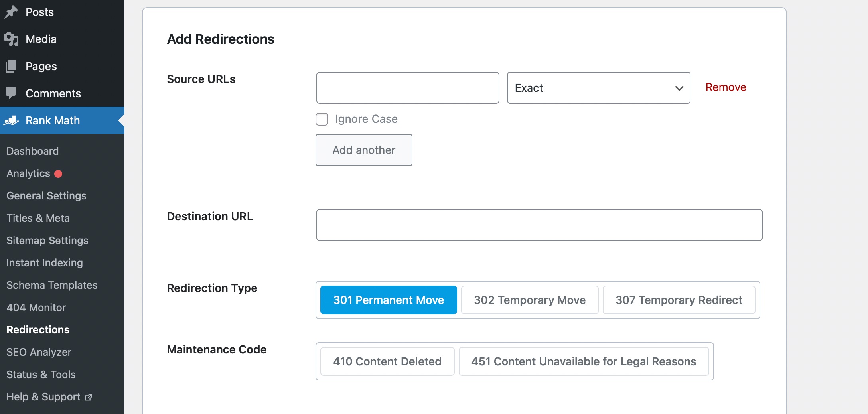Click the Ignore Case label text
This screenshot has height=414, width=868.
(366, 119)
